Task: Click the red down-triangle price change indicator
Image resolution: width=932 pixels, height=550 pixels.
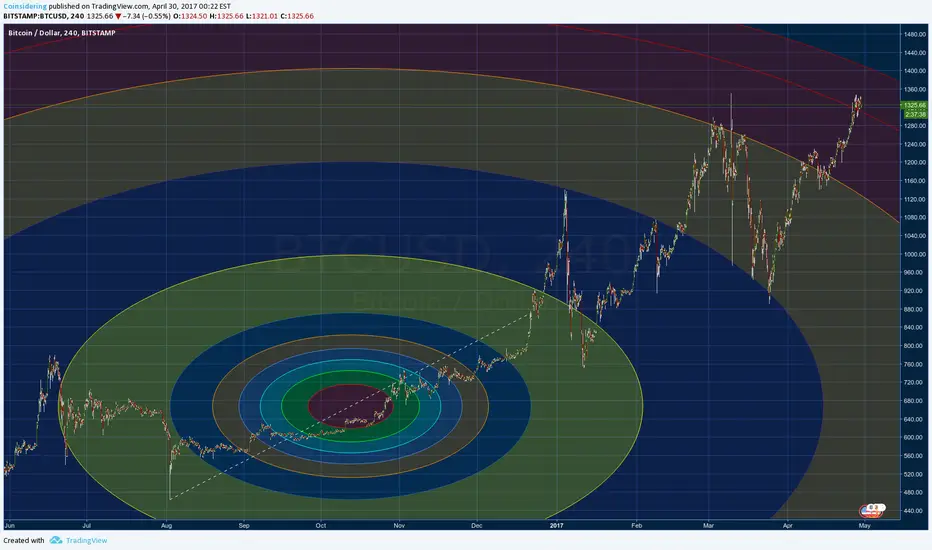Action: pyautogui.click(x=118, y=16)
